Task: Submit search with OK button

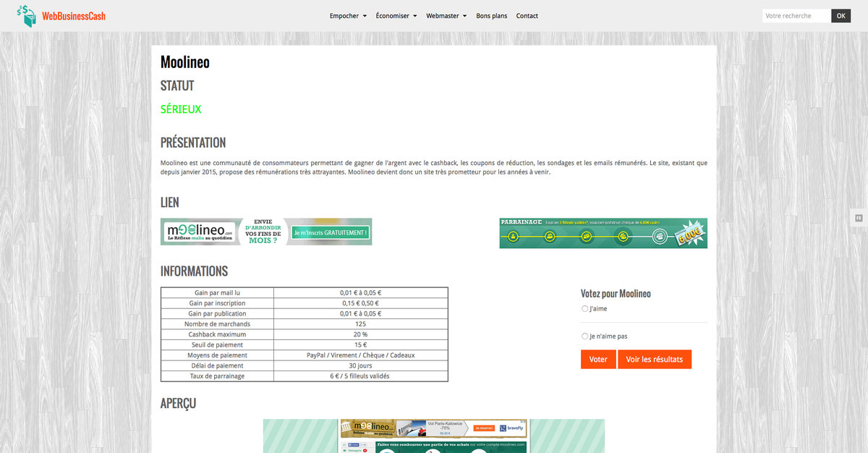Action: pos(841,16)
